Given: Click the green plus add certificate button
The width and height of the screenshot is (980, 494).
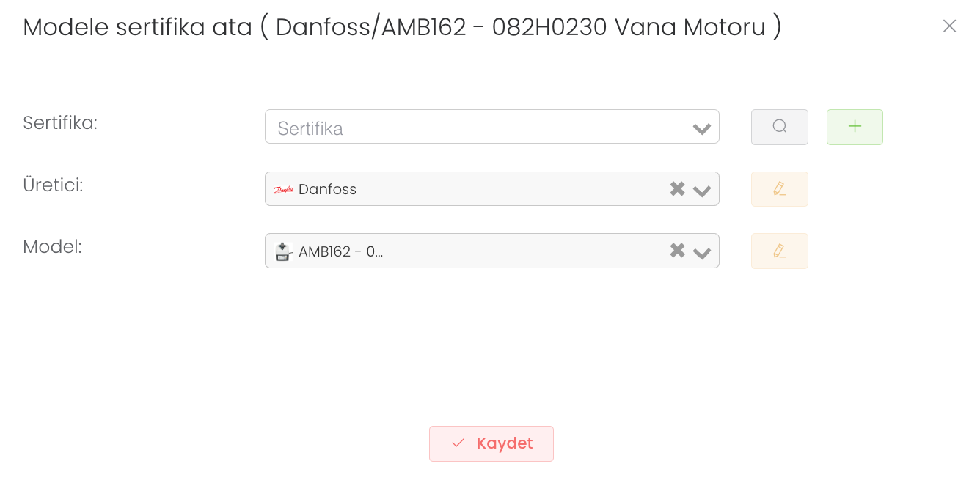Looking at the screenshot, I should point(855,127).
